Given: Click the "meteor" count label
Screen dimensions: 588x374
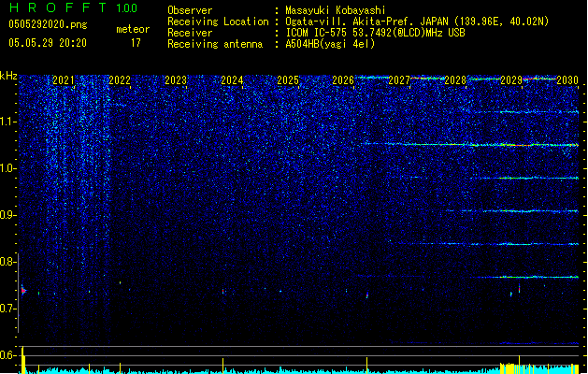Looking at the screenshot, I should (x=133, y=29).
